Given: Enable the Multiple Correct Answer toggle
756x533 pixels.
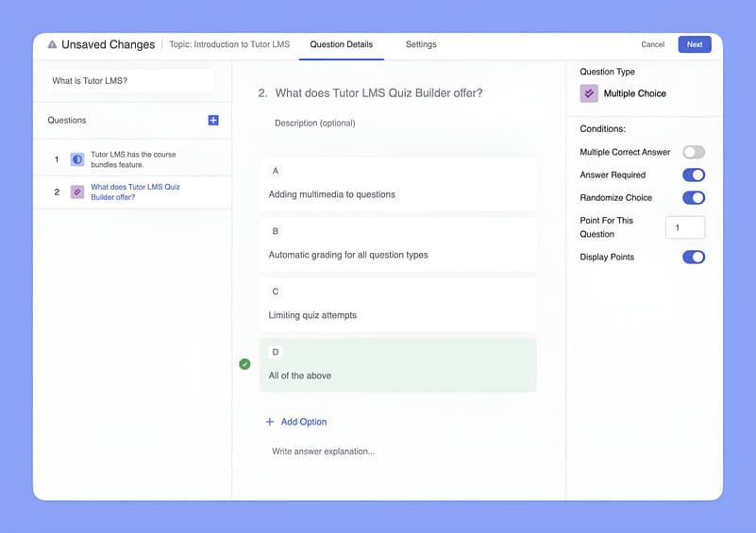Looking at the screenshot, I should (694, 152).
